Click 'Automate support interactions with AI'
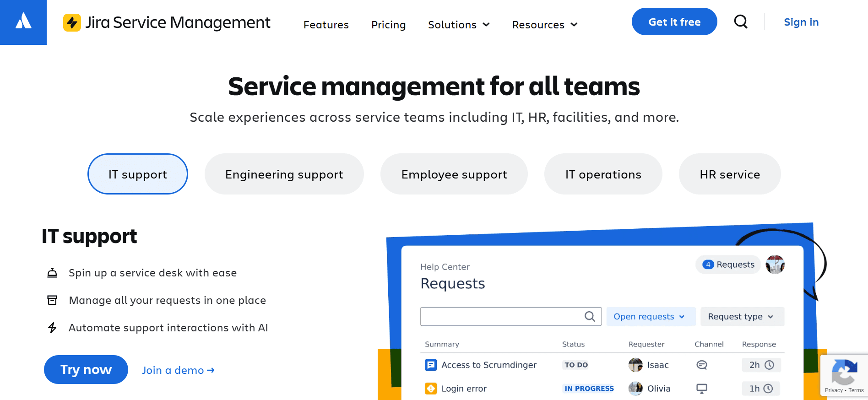 168,328
